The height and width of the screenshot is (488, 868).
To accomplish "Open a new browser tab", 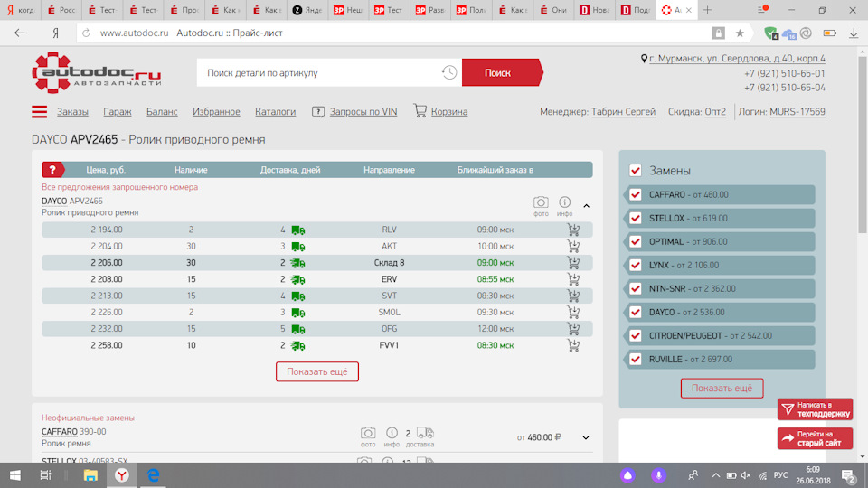I will [707, 10].
